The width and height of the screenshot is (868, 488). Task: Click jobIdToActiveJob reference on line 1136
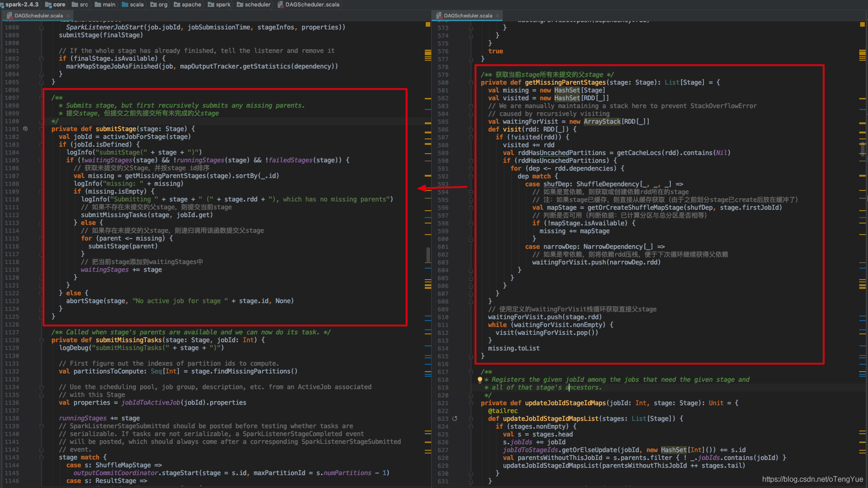(151, 402)
